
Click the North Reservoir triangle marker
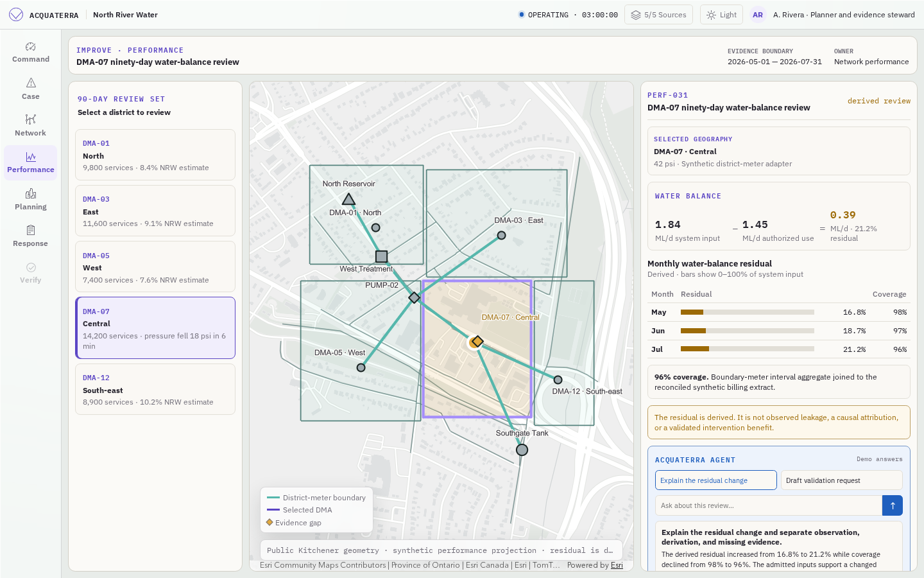point(348,199)
